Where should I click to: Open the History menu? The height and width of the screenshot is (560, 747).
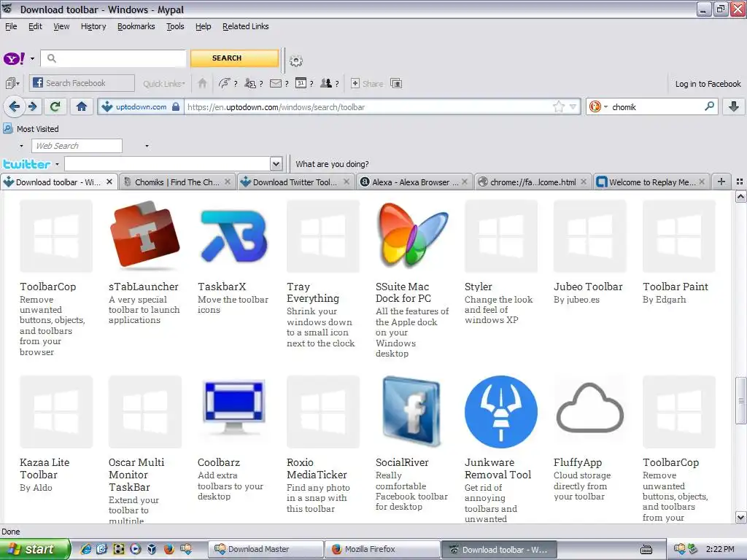coord(93,27)
